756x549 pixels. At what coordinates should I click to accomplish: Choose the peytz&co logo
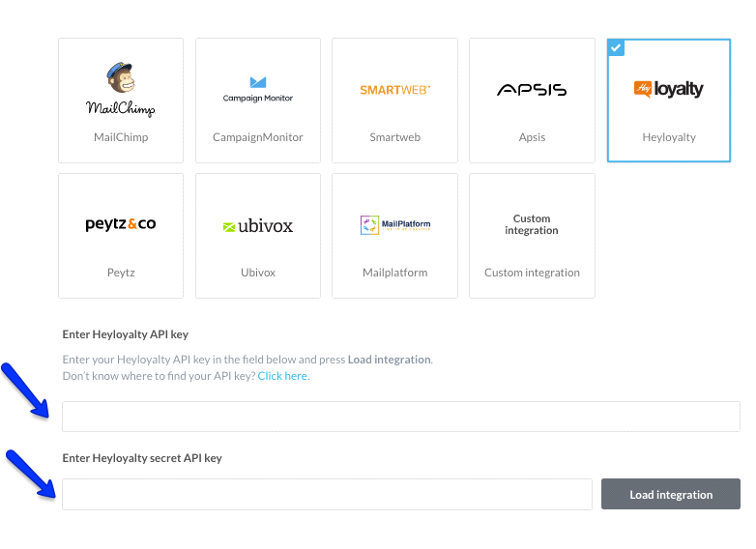click(x=121, y=224)
